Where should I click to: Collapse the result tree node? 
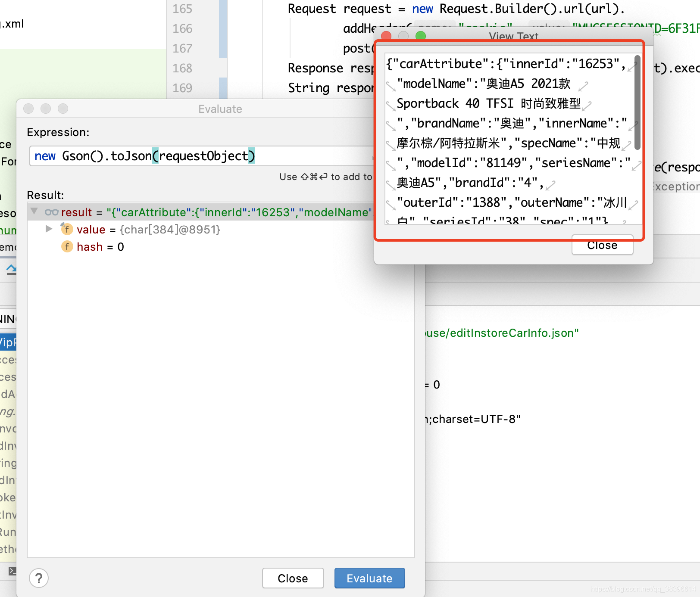(34, 211)
